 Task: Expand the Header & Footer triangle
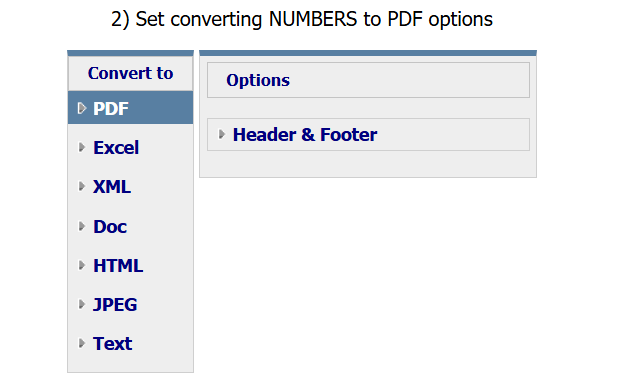coord(221,134)
